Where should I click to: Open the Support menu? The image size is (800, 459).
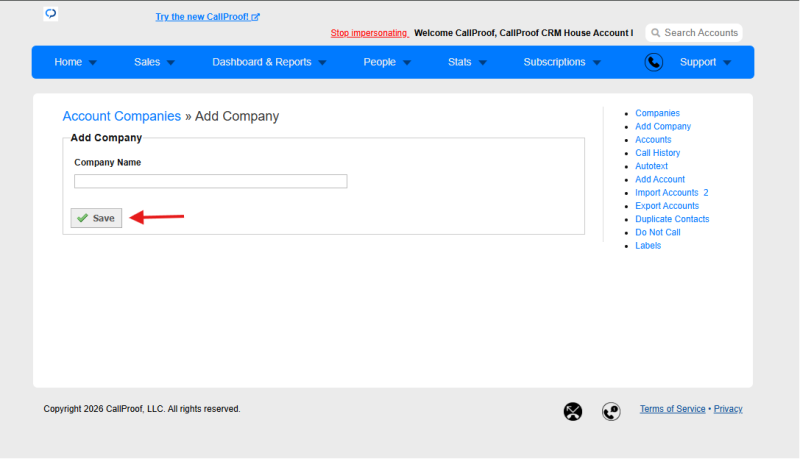click(x=698, y=62)
